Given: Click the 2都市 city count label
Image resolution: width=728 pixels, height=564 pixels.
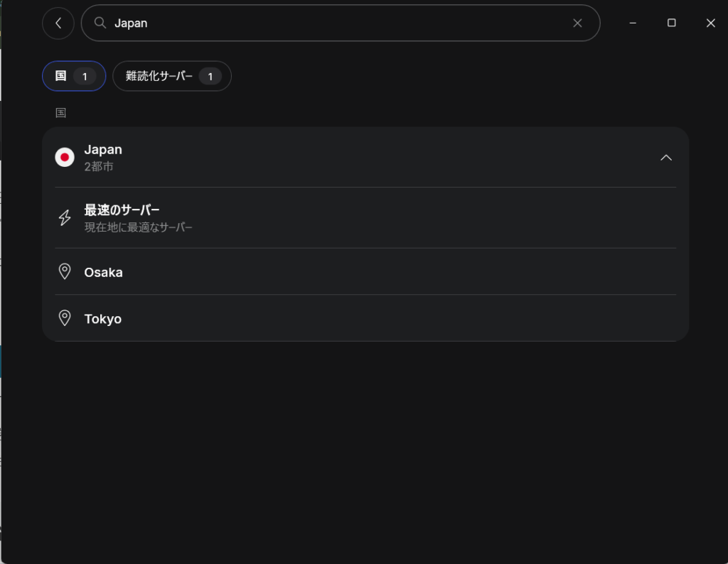Looking at the screenshot, I should [x=99, y=166].
